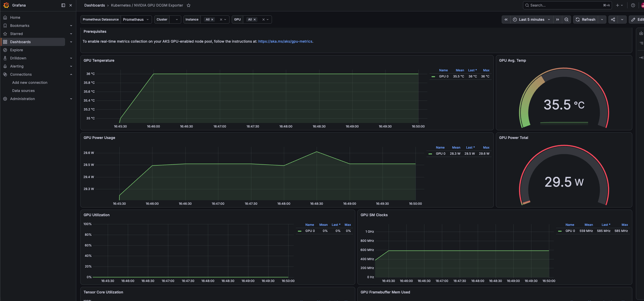Viewport: 644px width, 301px height.
Task: Toggle GPU 0 series in GPU SM Clocks legend
Action: [570, 231]
